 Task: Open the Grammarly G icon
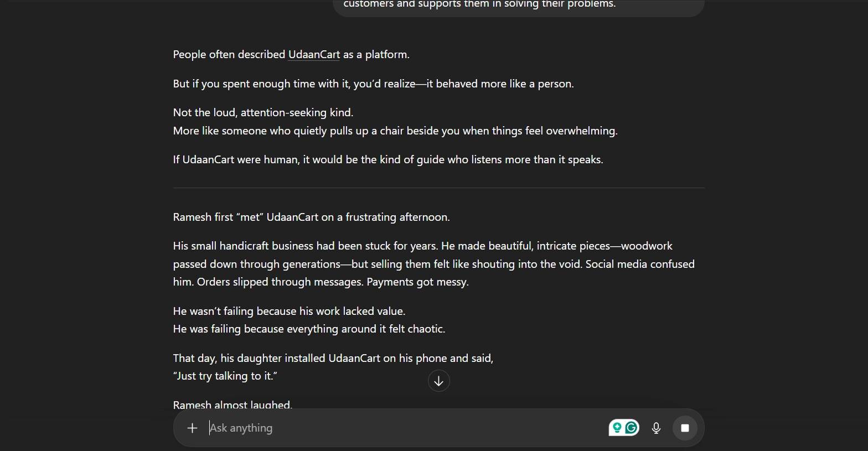tap(631, 427)
